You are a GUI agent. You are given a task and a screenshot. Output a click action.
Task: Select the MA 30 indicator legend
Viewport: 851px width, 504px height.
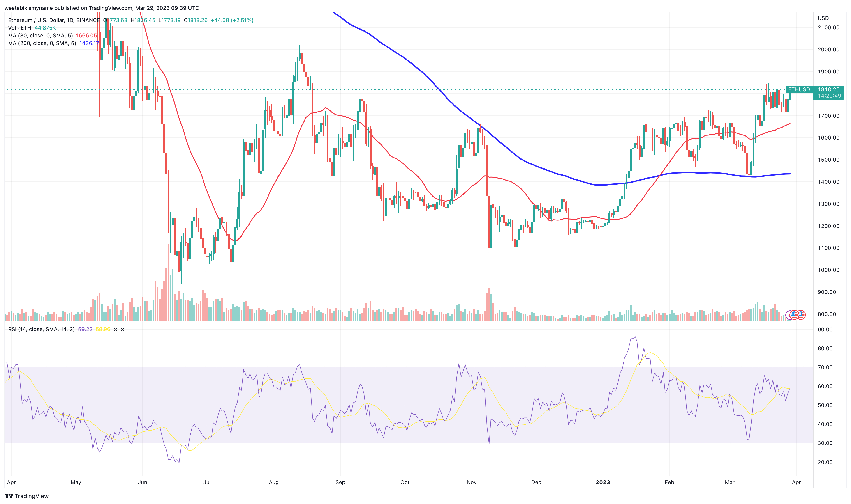coord(40,36)
